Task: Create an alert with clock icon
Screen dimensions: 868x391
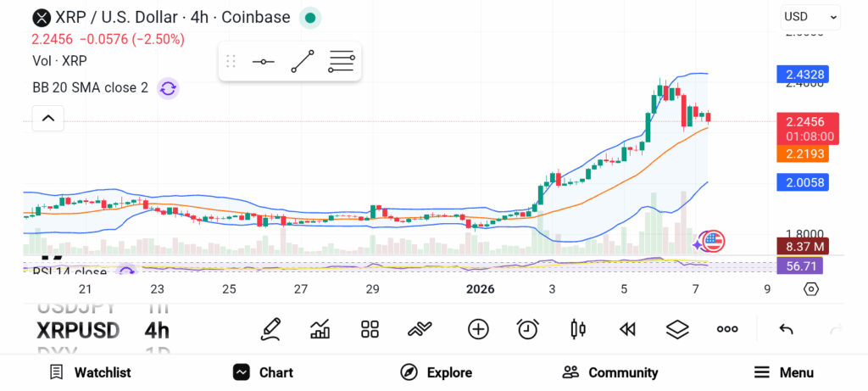Action: pos(528,329)
